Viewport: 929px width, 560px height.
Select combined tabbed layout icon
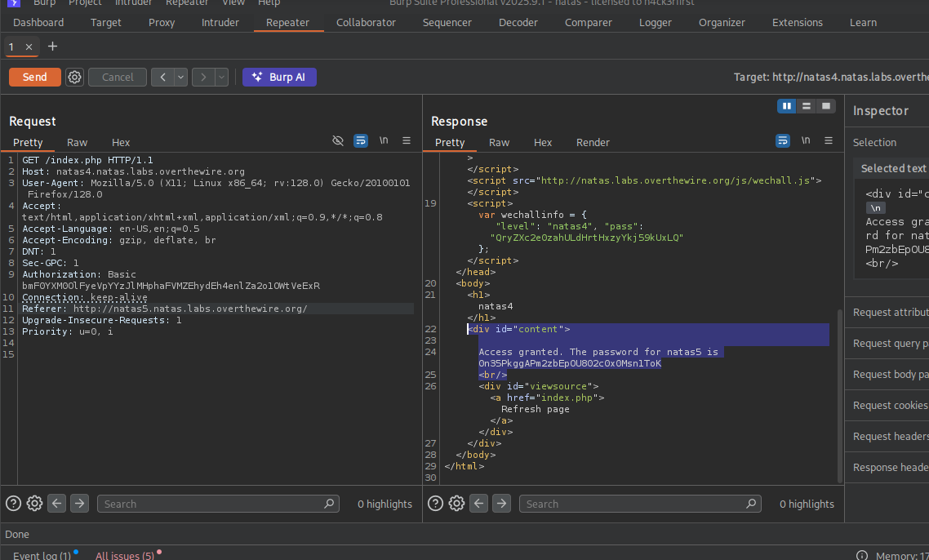tap(826, 106)
